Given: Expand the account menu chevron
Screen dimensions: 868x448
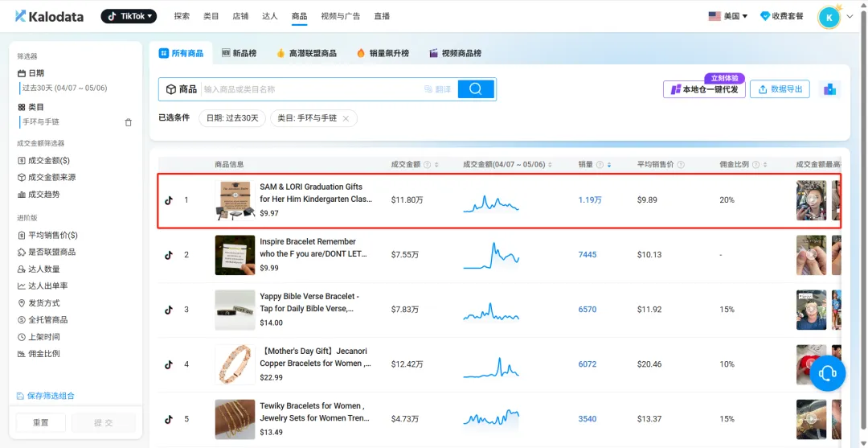Looking at the screenshot, I should (x=850, y=17).
